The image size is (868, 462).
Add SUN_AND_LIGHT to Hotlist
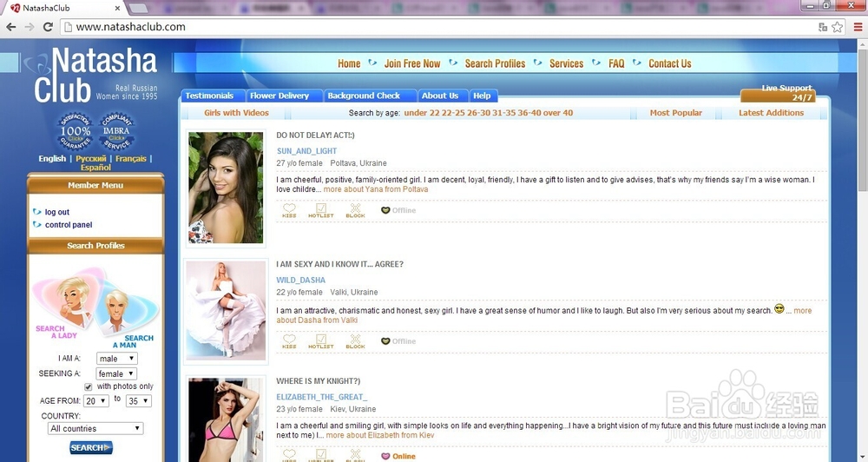321,210
